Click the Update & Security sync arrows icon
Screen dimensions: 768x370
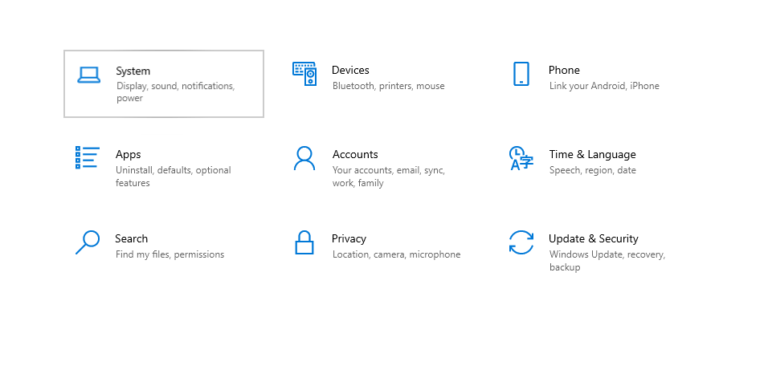521,243
